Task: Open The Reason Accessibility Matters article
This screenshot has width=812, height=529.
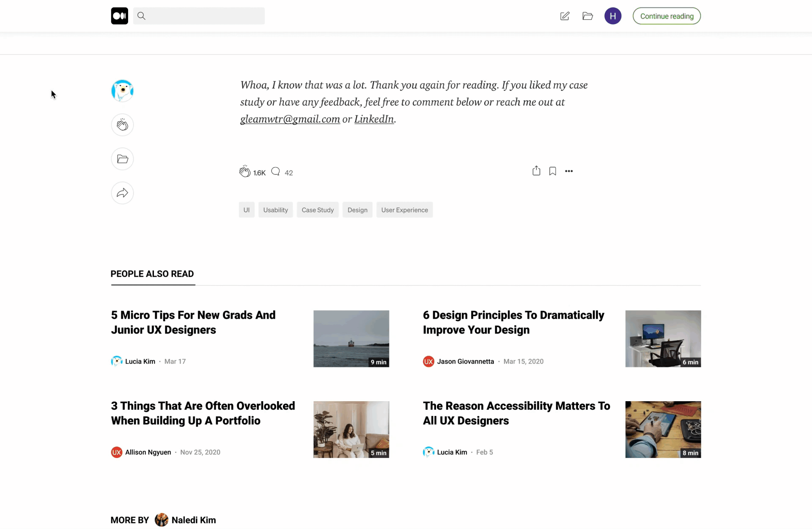Action: tap(516, 413)
